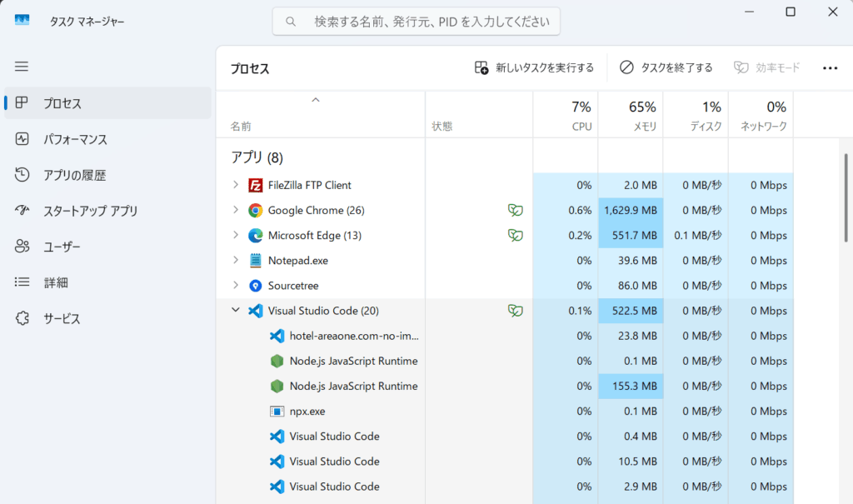853x504 pixels.
Task: Sort by the 名前 column header
Action: pyautogui.click(x=321, y=115)
